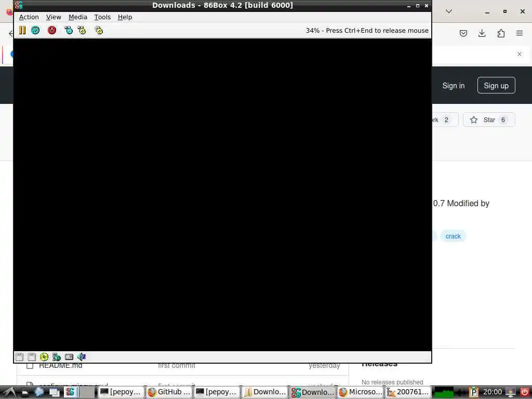The width and height of the screenshot is (532, 399).
Task: Click Sign in on the GitHub page
Action: point(453,86)
